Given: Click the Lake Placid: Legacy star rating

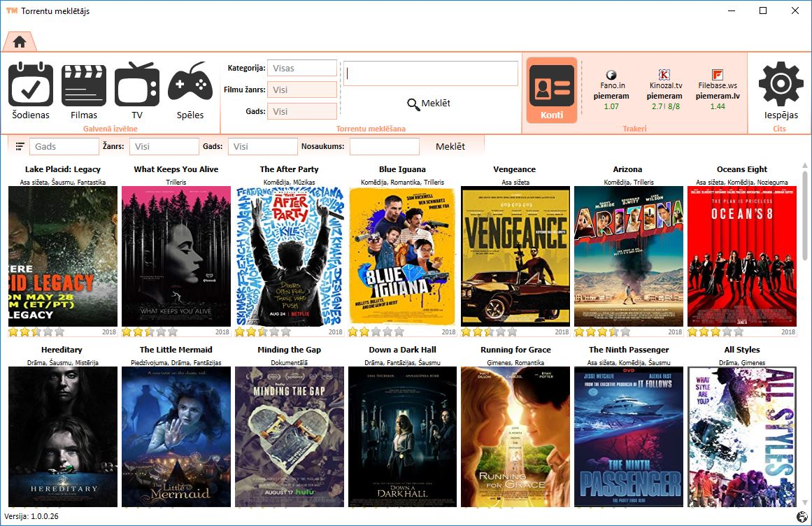Looking at the screenshot, I should tap(36, 332).
